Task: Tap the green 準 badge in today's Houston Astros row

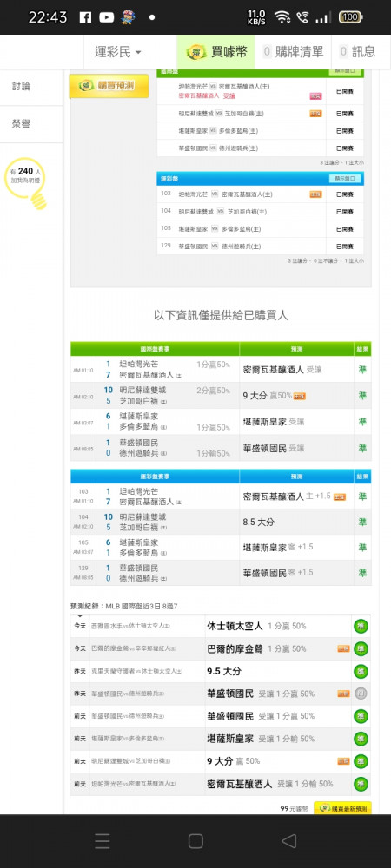Action: (361, 626)
